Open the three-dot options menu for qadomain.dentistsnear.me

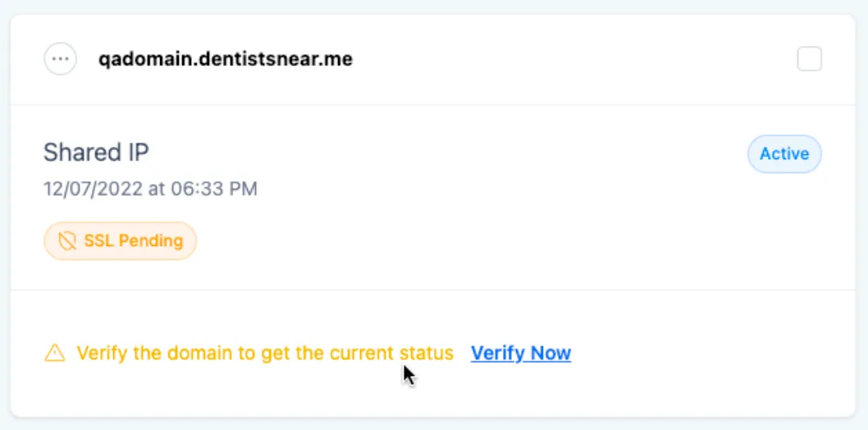[61, 58]
